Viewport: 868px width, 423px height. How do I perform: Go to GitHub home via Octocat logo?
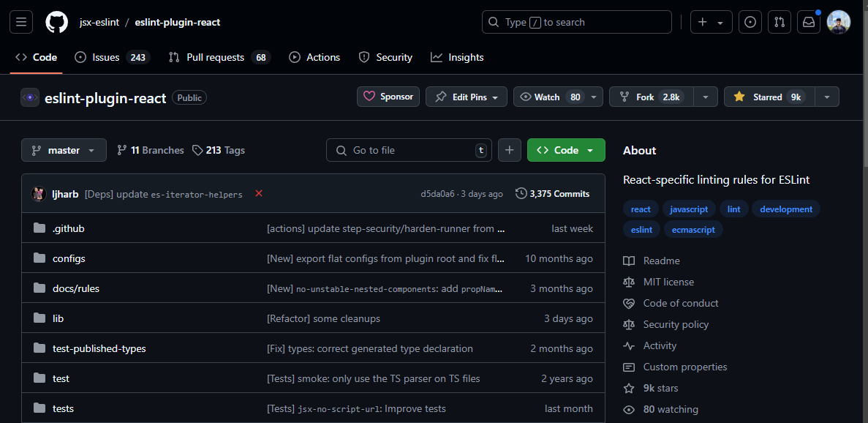pos(56,22)
